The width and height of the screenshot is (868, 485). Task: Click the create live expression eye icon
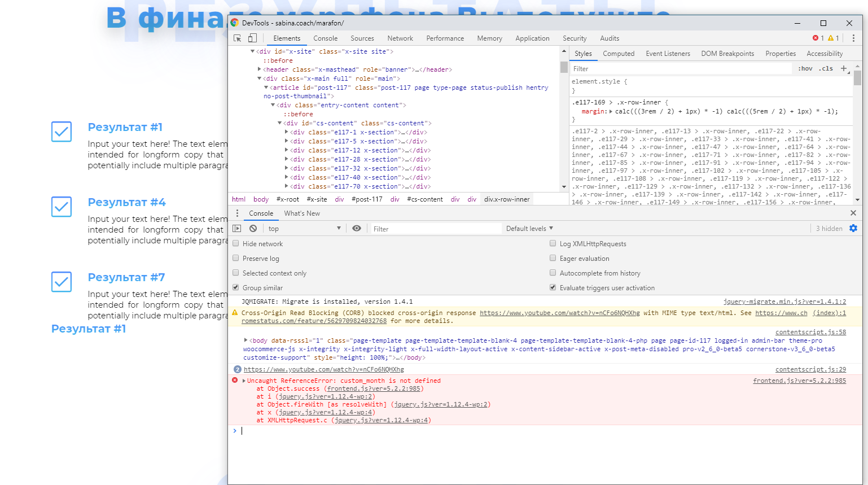tap(357, 229)
